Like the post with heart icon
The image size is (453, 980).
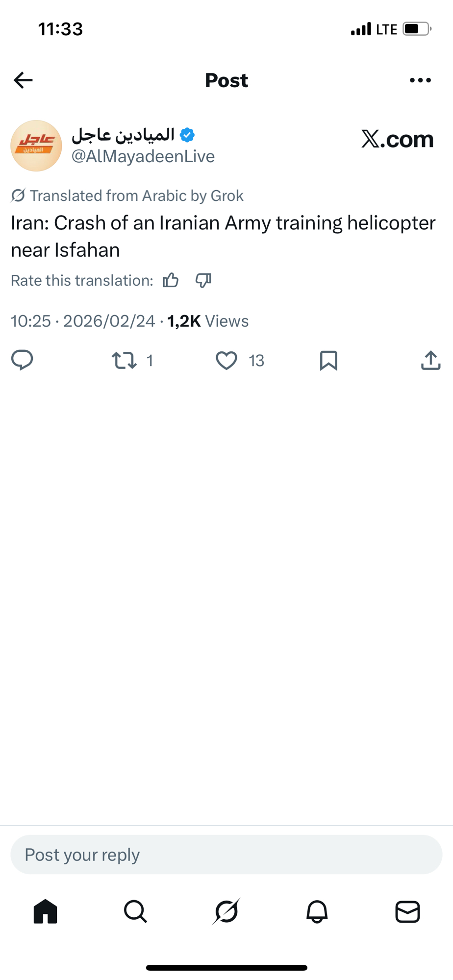point(226,361)
